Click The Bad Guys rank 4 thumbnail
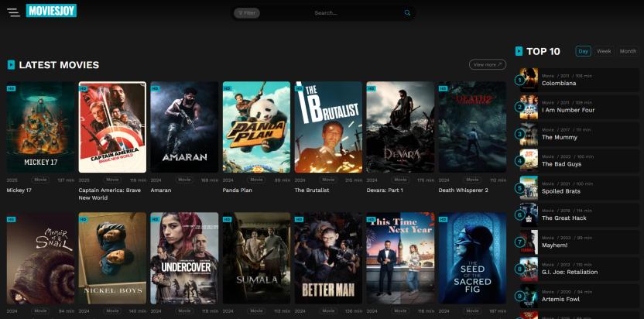This screenshot has width=644, height=319. coord(529,161)
